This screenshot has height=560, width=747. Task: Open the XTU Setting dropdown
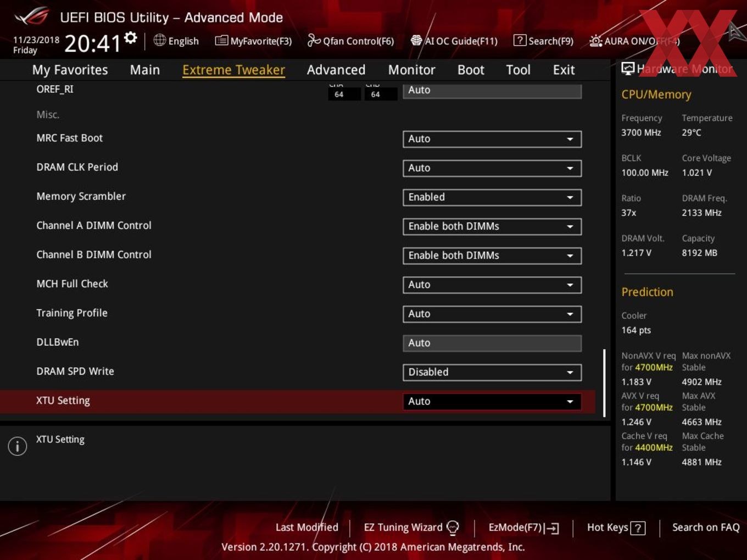[492, 401]
